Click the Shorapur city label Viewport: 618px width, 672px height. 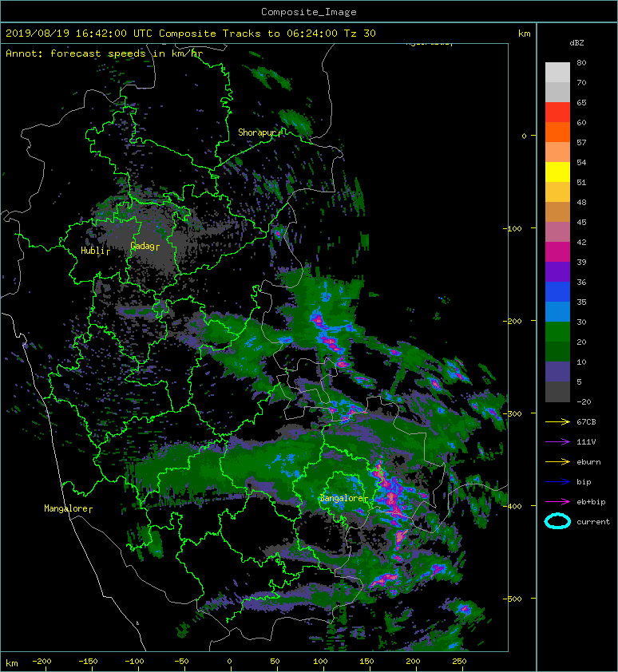[x=259, y=132]
